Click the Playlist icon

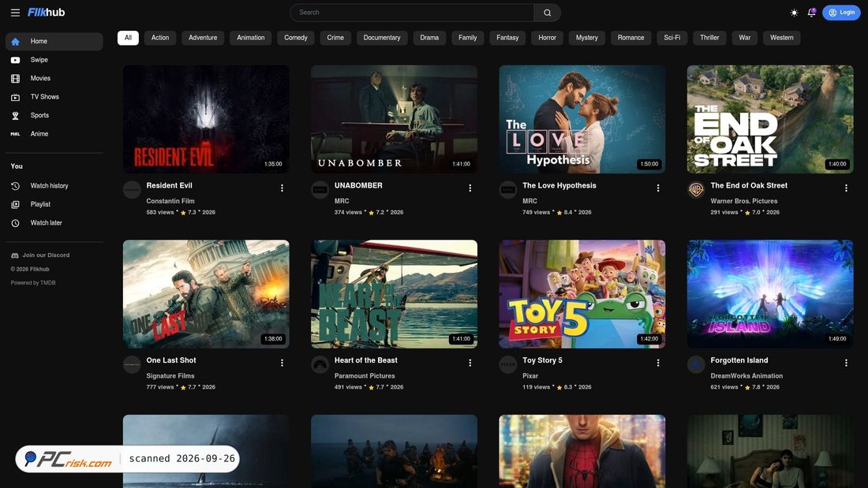pyautogui.click(x=16, y=205)
